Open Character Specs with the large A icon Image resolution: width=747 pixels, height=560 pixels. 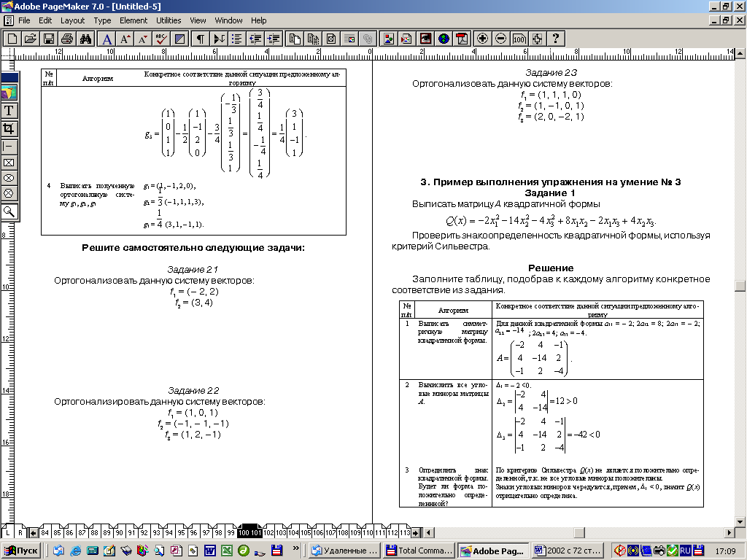107,39
